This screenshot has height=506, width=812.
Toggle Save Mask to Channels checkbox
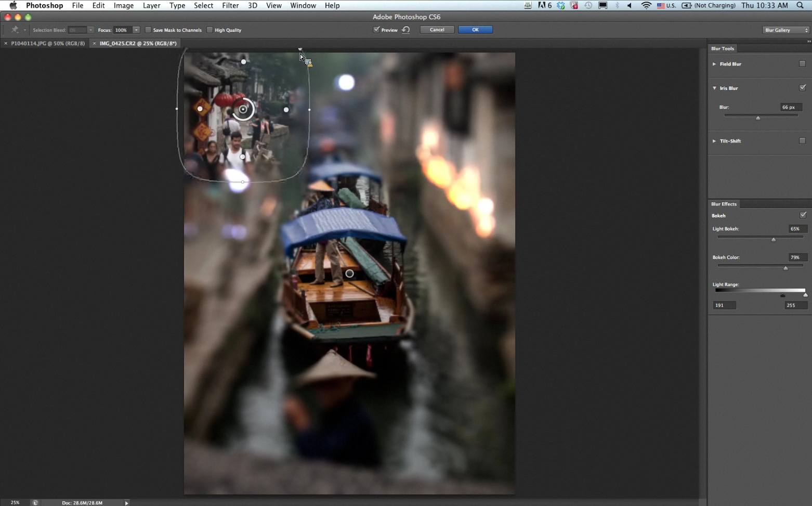tap(148, 30)
